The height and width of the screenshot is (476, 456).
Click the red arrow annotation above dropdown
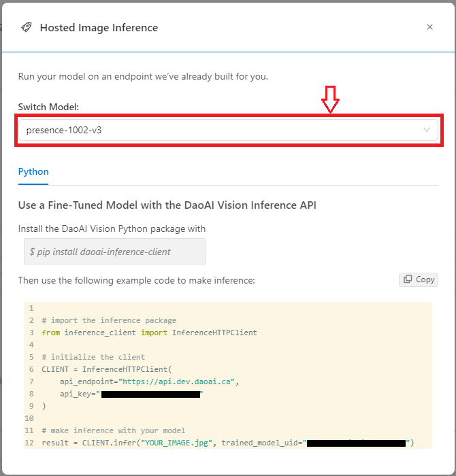[330, 99]
